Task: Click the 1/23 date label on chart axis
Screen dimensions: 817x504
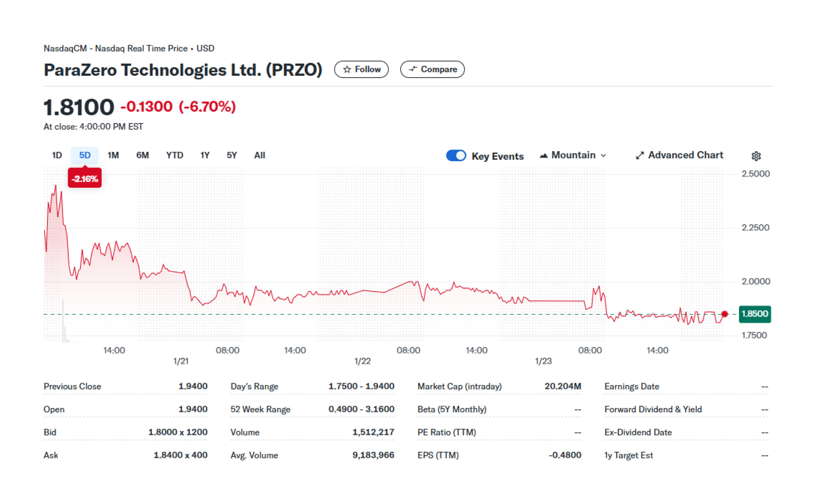Action: pos(543,361)
